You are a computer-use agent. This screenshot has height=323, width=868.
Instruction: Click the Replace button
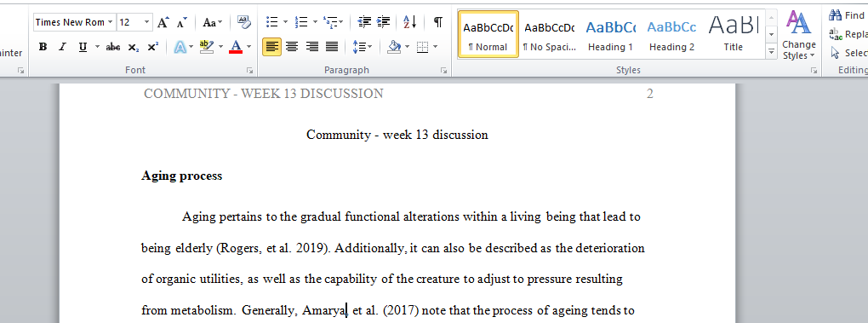pyautogui.click(x=848, y=34)
